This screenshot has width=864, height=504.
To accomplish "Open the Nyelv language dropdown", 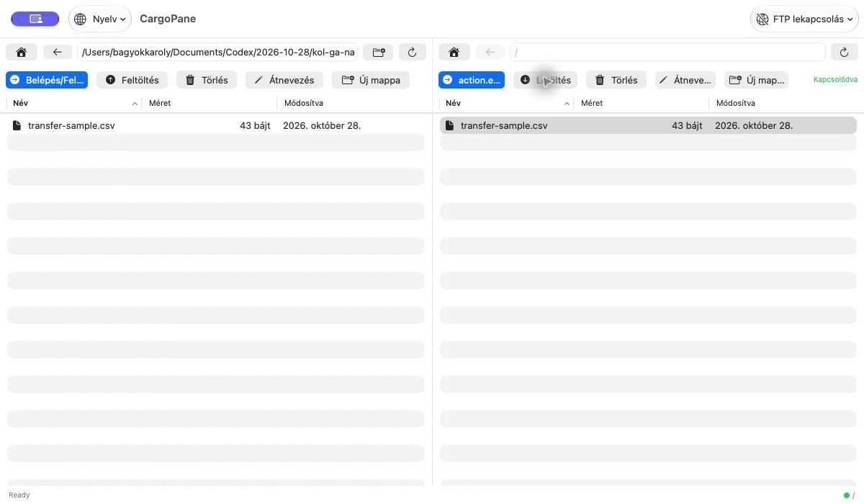I will tap(100, 19).
